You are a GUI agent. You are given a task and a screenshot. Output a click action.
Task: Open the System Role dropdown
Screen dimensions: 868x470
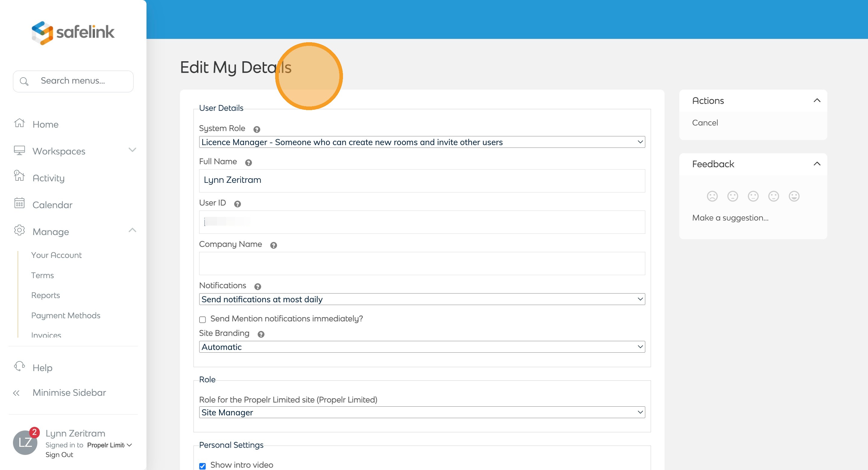coord(422,142)
